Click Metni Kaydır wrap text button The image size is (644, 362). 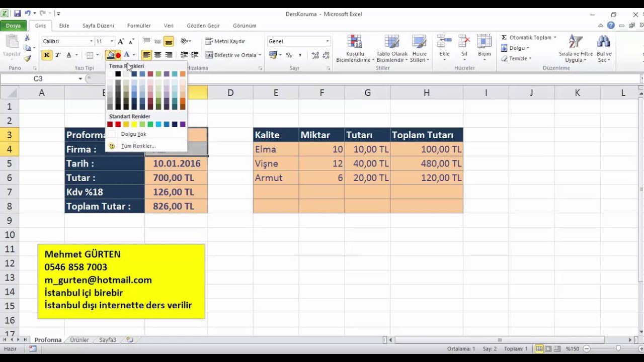click(226, 41)
